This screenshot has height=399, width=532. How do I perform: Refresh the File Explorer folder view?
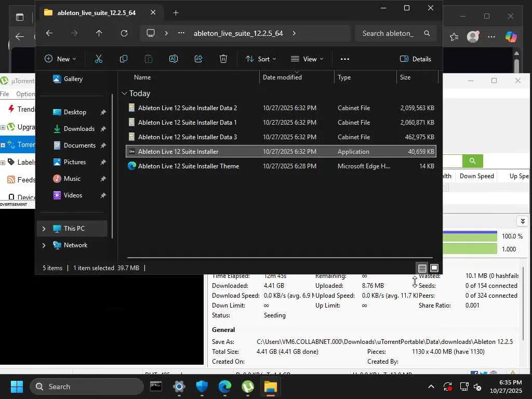pos(124,33)
